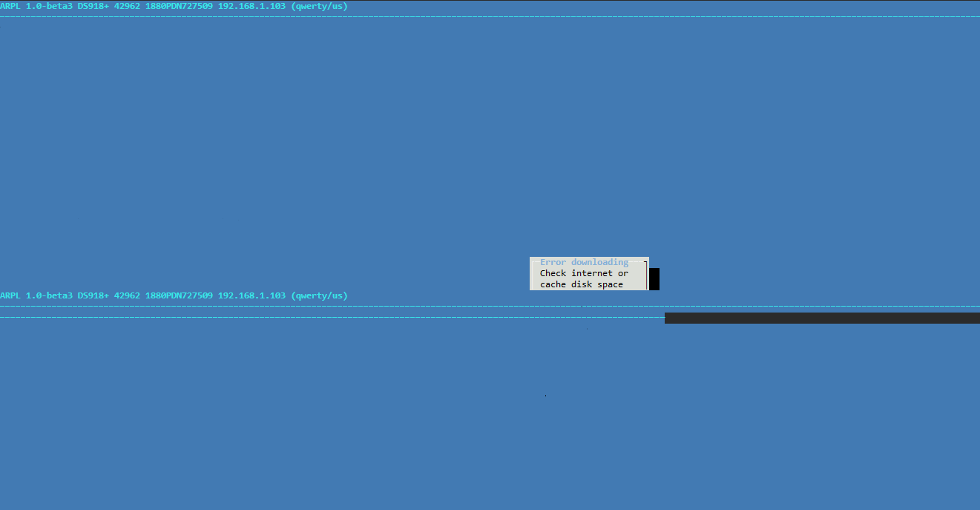Click '42962' in the second, lower header line

coord(127,295)
